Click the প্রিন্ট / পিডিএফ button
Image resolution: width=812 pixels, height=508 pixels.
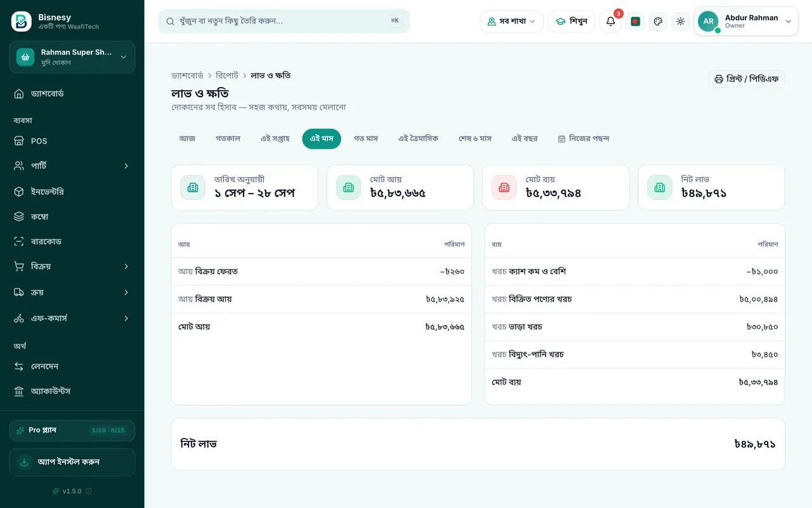747,79
